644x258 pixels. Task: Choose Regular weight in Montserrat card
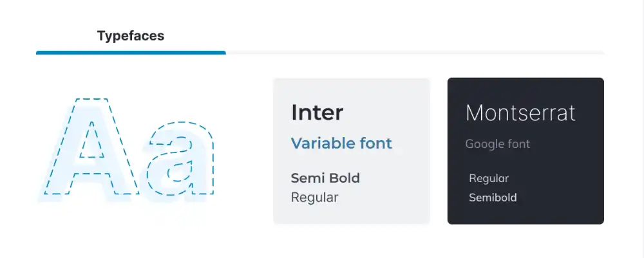pos(489,178)
